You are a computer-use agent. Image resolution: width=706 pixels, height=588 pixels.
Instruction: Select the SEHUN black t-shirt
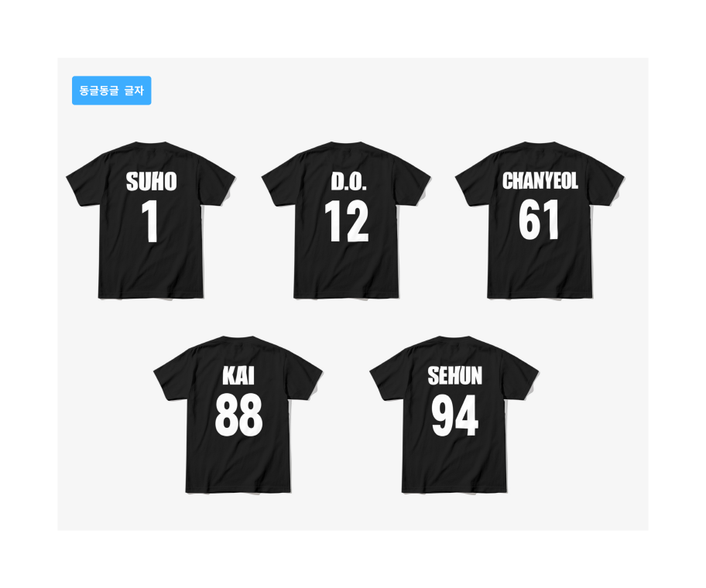[x=454, y=415]
